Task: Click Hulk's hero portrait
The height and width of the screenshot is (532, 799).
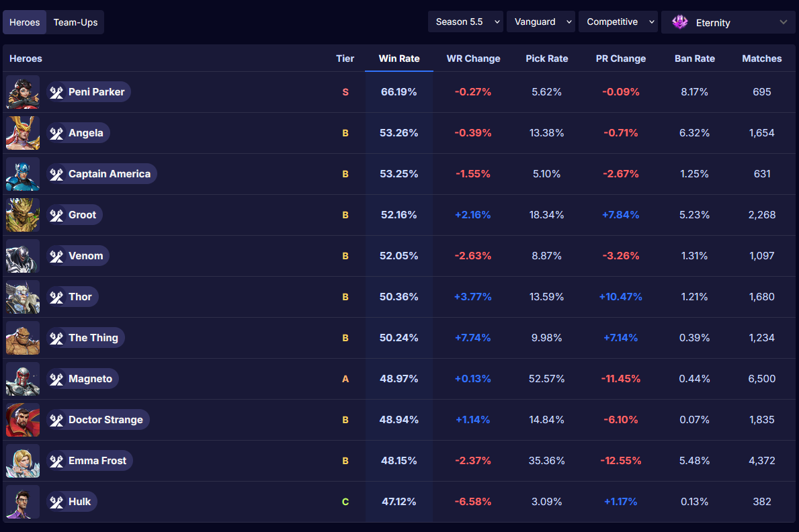Action: pyautogui.click(x=22, y=502)
